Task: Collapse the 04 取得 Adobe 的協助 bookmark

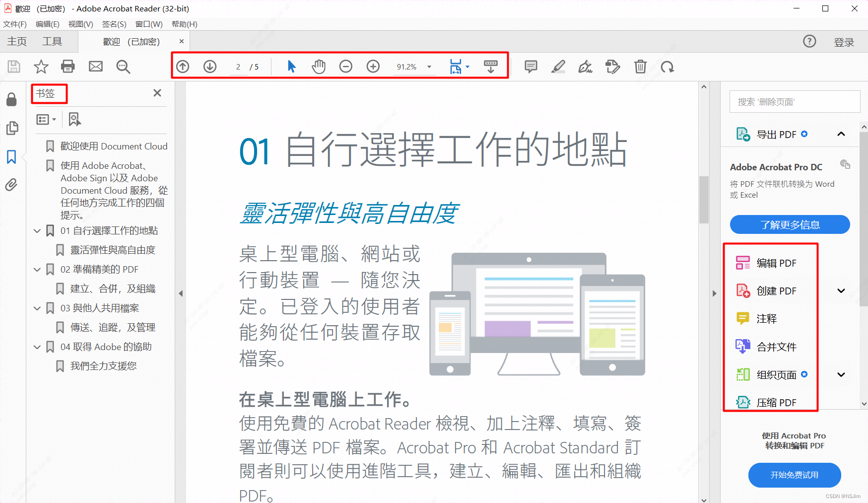Action: (37, 347)
